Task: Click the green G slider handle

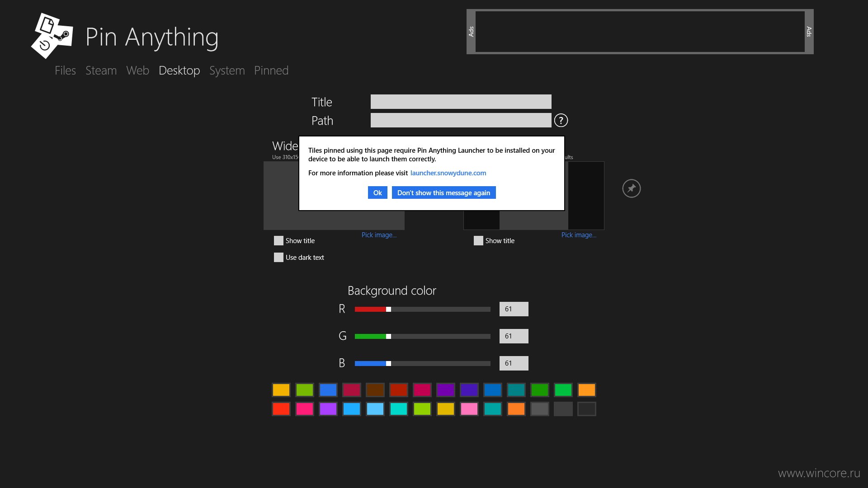Action: click(x=388, y=336)
